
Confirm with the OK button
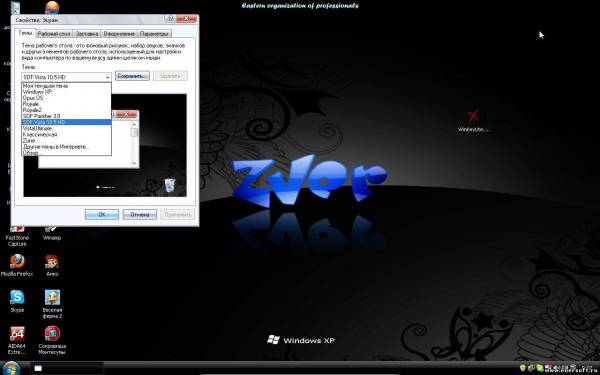102,214
